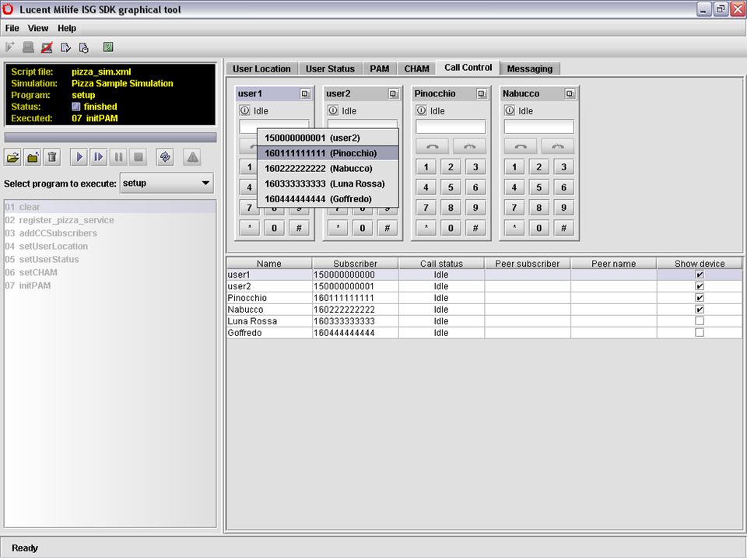
Task: Click the Nabucco phone detach icon
Action: point(570,94)
